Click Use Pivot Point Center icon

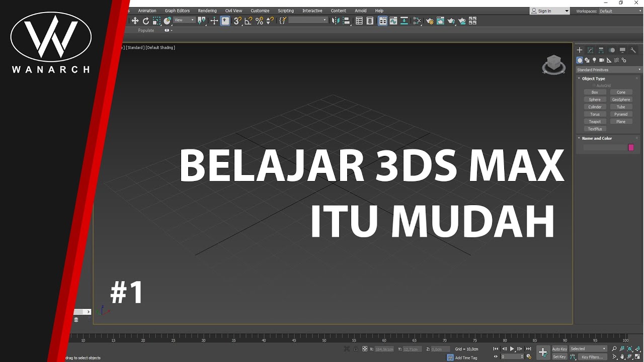click(x=202, y=21)
